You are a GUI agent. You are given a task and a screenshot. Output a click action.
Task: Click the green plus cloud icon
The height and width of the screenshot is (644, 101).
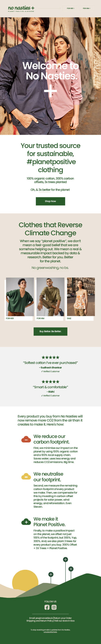point(26,522)
